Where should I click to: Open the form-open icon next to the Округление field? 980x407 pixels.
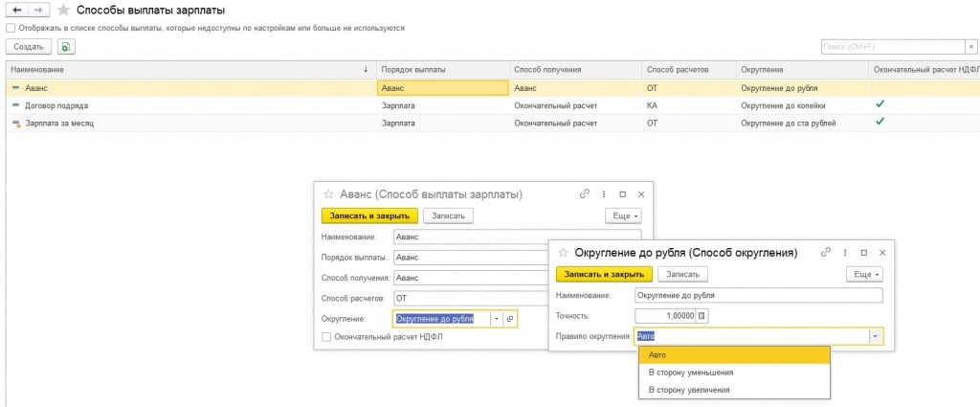click(x=509, y=319)
